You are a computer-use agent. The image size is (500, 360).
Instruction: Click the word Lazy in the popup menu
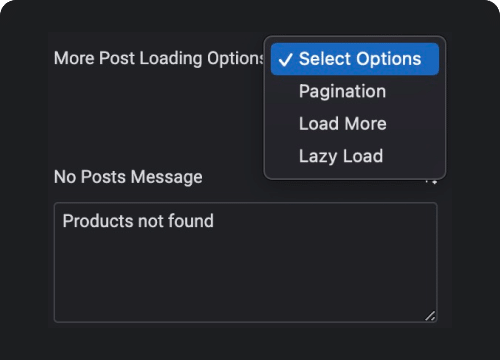(318, 156)
